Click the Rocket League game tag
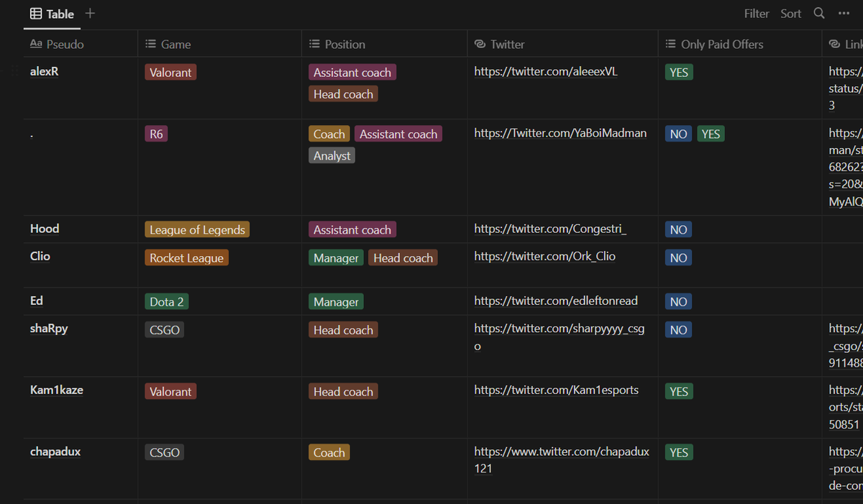 186,257
